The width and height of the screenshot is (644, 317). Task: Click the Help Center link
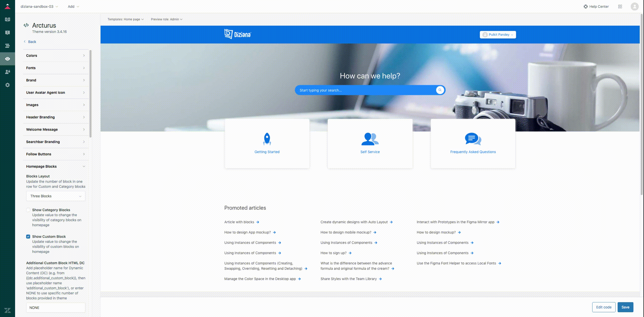[596, 7]
